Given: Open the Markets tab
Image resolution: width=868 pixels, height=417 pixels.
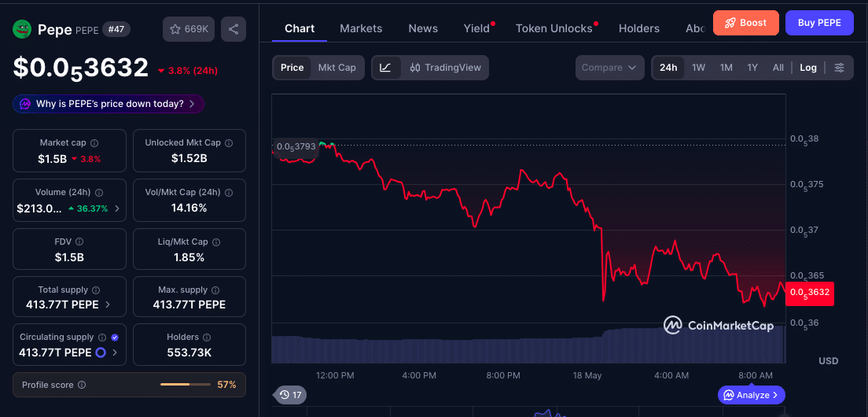Looking at the screenshot, I should pyautogui.click(x=361, y=28).
